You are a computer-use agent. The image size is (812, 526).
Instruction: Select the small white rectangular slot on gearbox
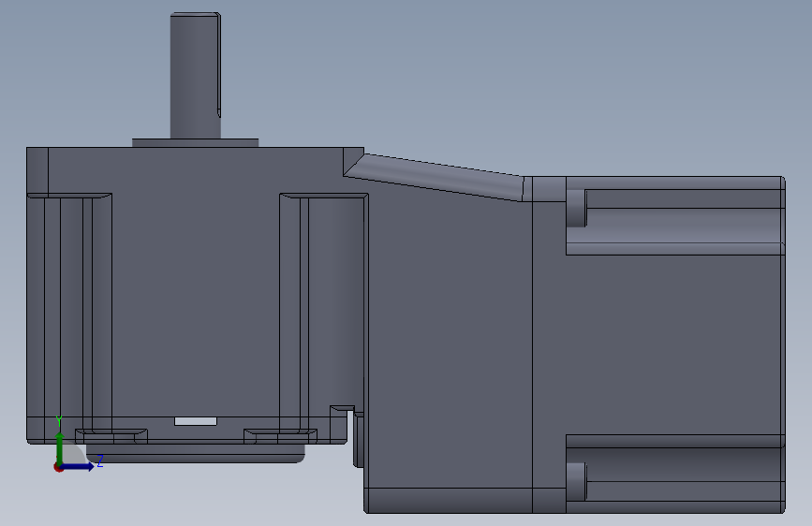[x=195, y=421]
